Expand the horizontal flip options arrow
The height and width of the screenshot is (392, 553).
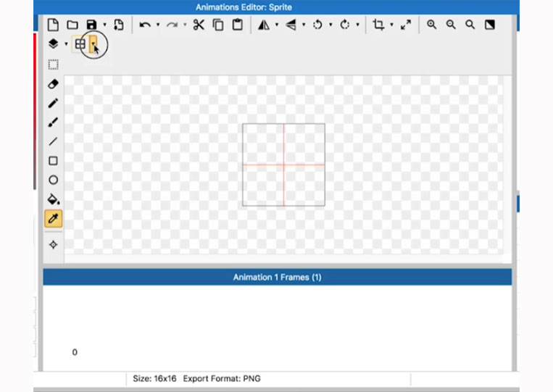277,25
